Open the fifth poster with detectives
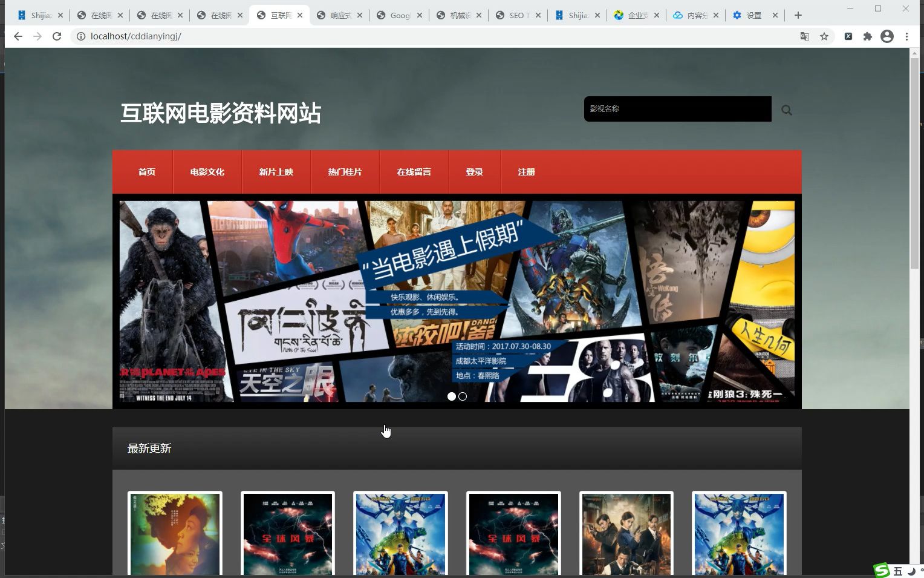The width and height of the screenshot is (924, 578). [626, 534]
